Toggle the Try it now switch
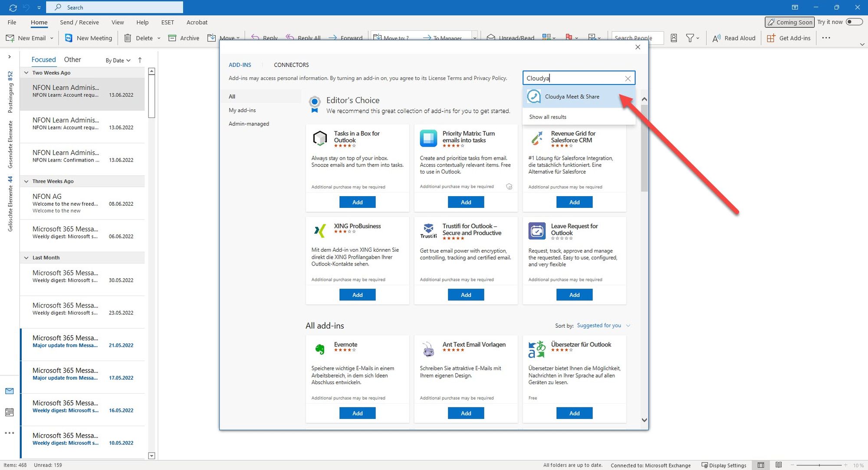The width and height of the screenshot is (868, 470). [854, 22]
